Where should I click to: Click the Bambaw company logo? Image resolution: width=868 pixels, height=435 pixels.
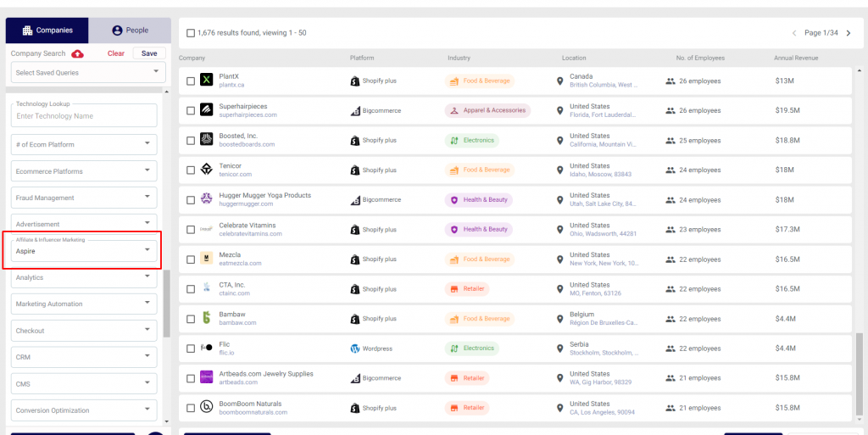coord(207,318)
